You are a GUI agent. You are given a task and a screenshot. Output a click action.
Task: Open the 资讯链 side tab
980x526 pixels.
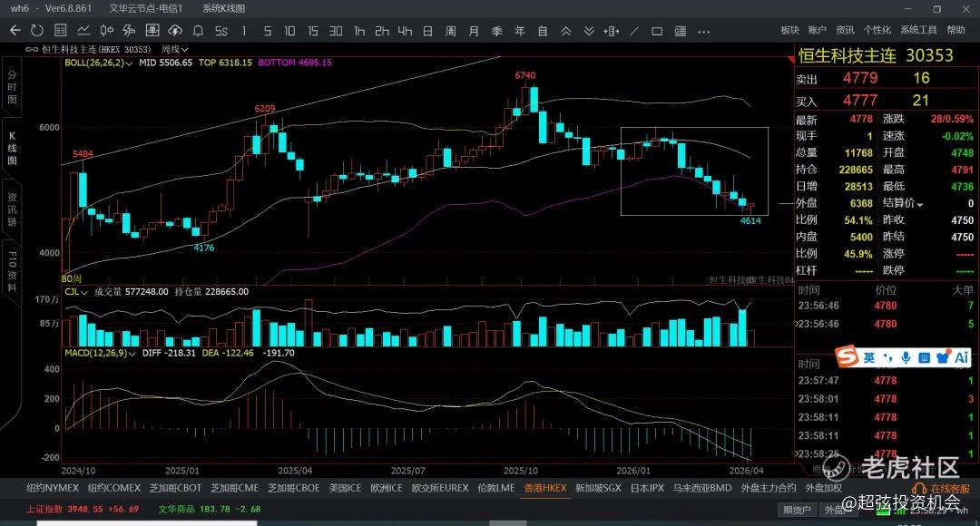click(x=12, y=209)
